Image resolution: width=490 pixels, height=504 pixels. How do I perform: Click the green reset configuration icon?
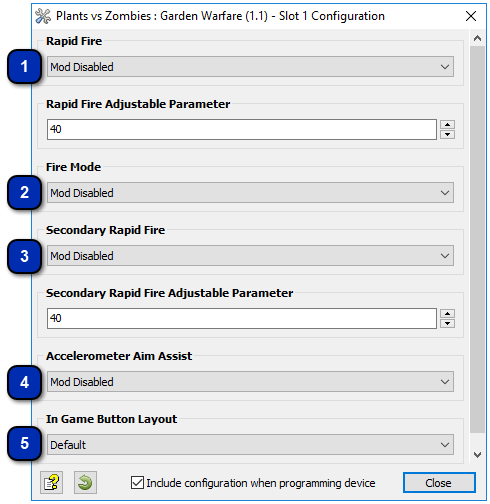(85, 482)
